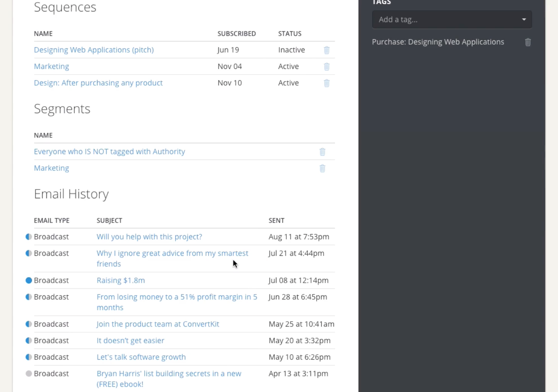558x392 pixels.
Task: Open Everyone who IS NOT tagged with Authority
Action: click(x=109, y=151)
